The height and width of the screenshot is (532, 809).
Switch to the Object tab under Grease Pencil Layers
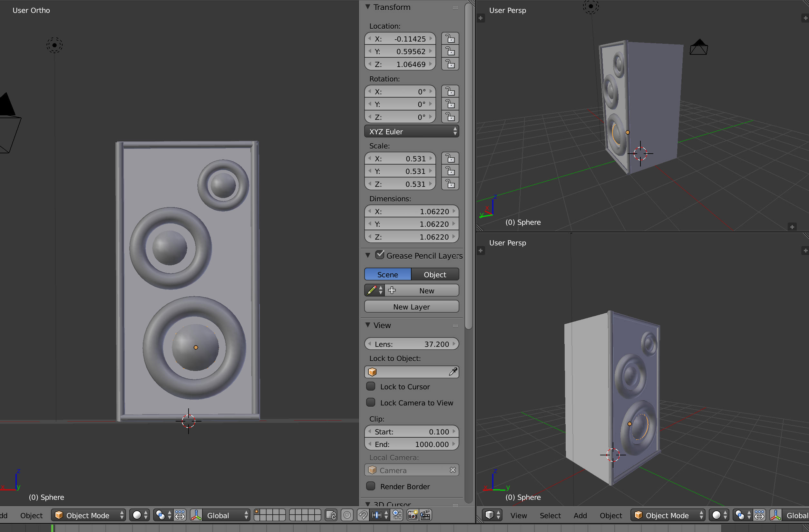[x=435, y=274]
